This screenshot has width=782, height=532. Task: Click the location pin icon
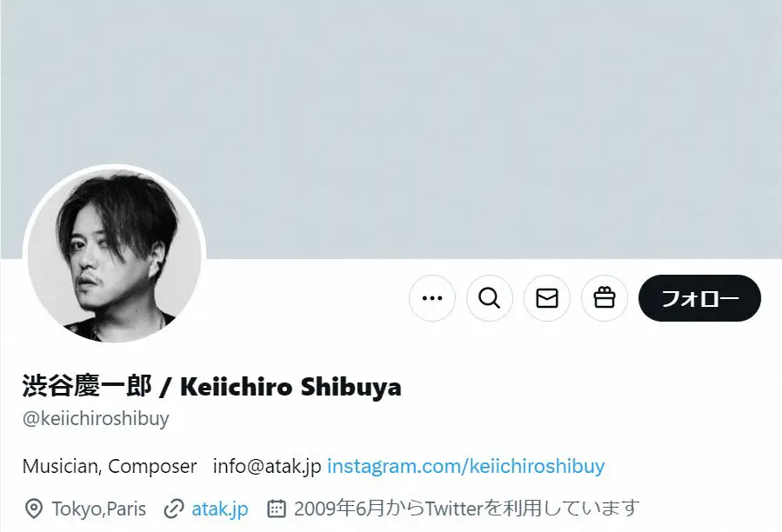coord(33,509)
